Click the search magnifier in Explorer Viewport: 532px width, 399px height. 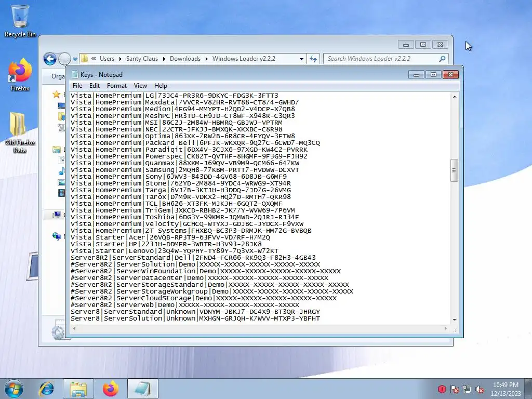[442, 59]
